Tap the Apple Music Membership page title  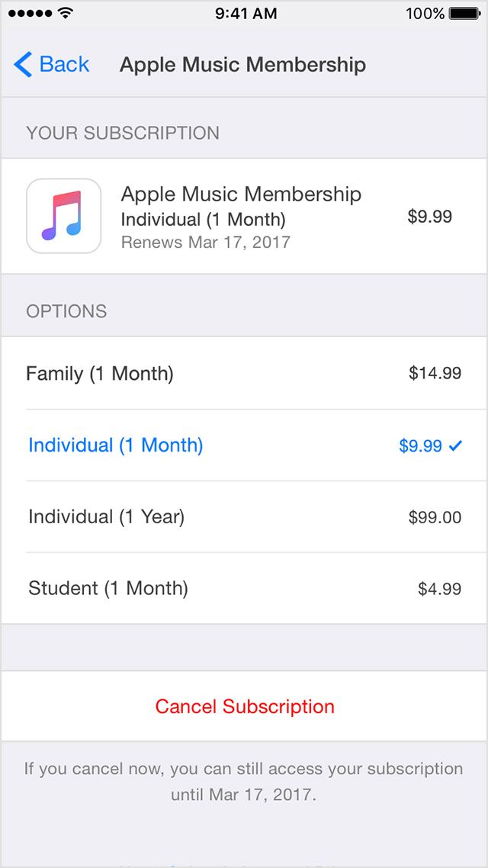point(242,65)
